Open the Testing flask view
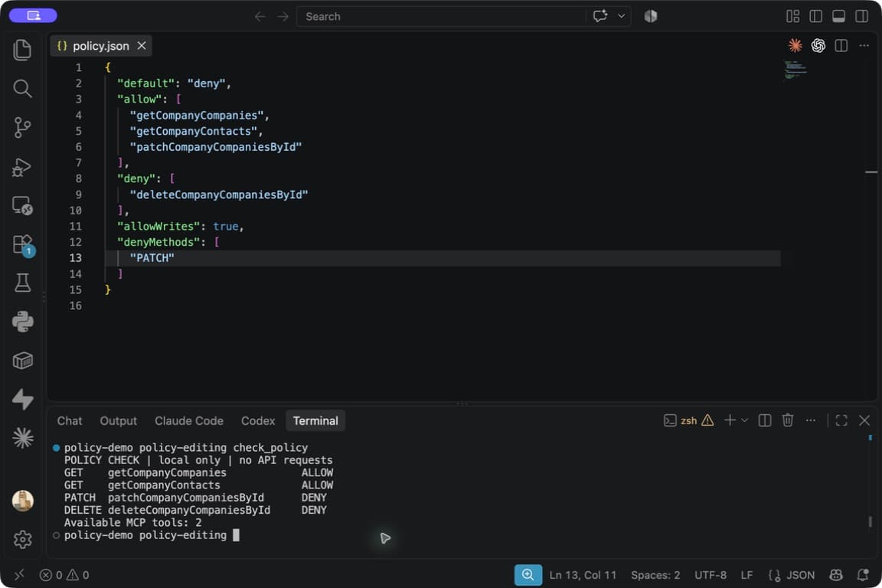882x588 pixels. pyautogui.click(x=22, y=283)
